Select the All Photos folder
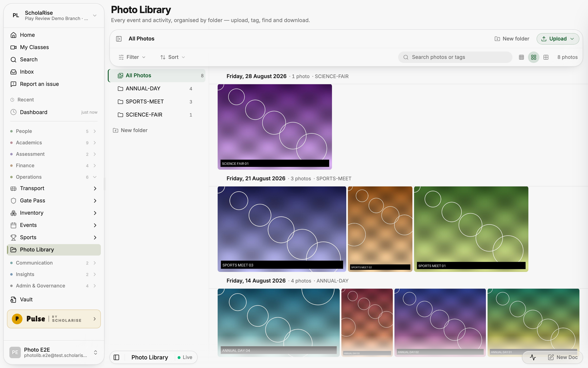Viewport: 588px width, 368px height. click(157, 75)
